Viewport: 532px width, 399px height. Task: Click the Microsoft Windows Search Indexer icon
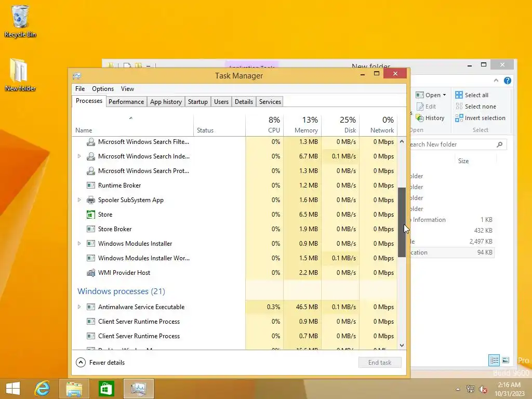pos(90,156)
